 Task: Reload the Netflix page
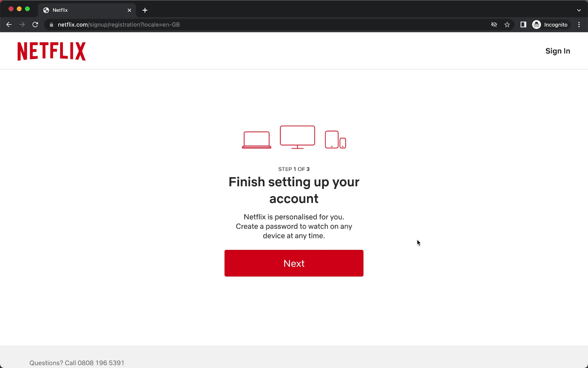(35, 25)
